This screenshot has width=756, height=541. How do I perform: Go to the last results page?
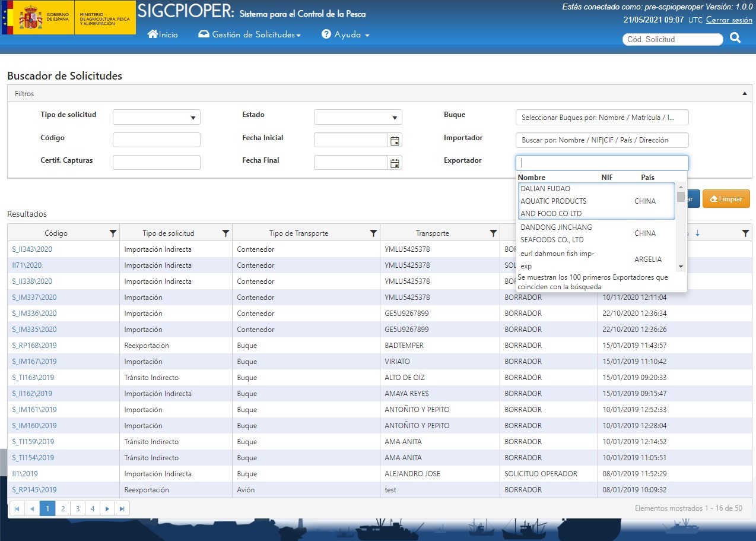pyautogui.click(x=122, y=508)
